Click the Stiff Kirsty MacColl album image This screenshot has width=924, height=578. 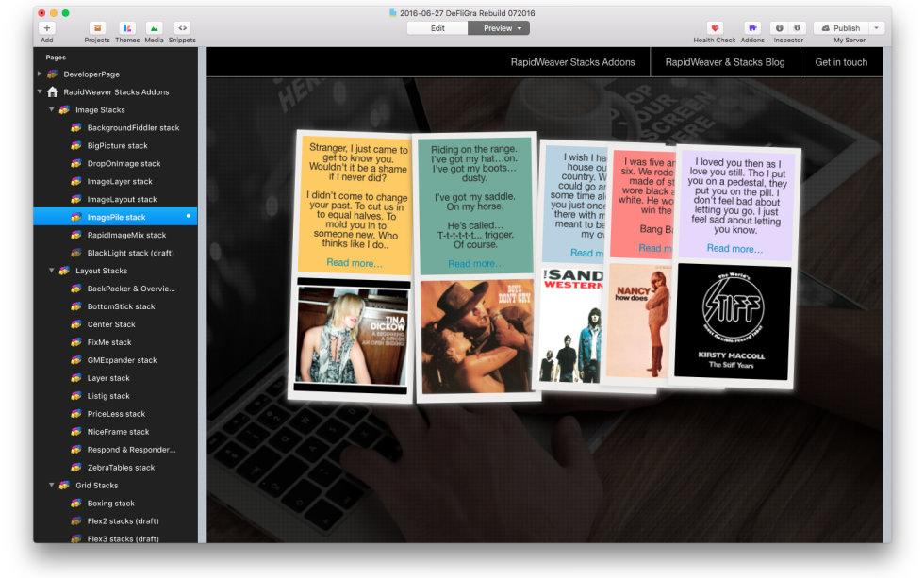pyautogui.click(x=732, y=322)
